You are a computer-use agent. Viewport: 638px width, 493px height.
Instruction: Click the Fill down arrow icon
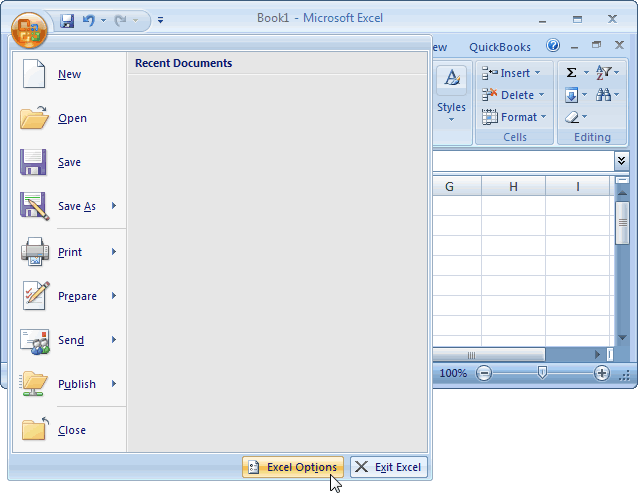pos(571,95)
